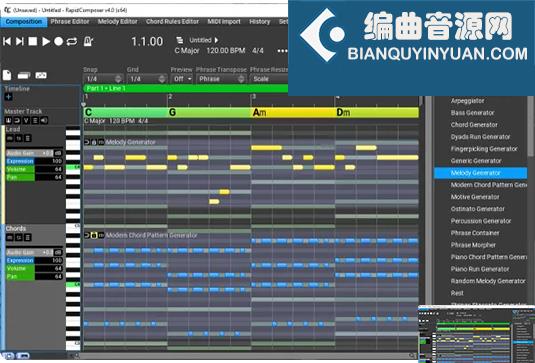Toggle the metronome icon
Screen dimensions: 535x363
[x=88, y=41]
